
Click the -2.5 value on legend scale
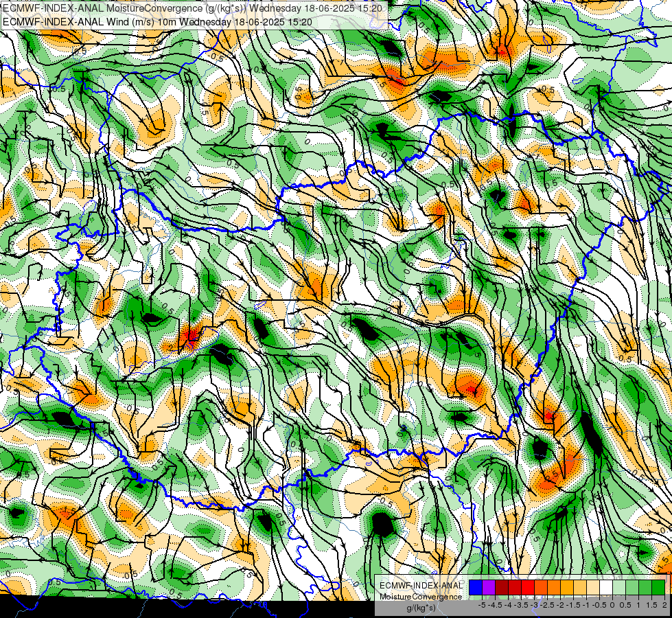(x=548, y=605)
